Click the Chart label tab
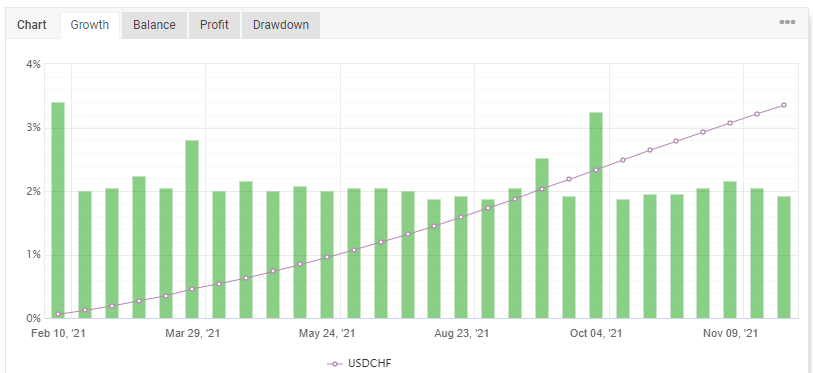813x373 pixels. (32, 25)
